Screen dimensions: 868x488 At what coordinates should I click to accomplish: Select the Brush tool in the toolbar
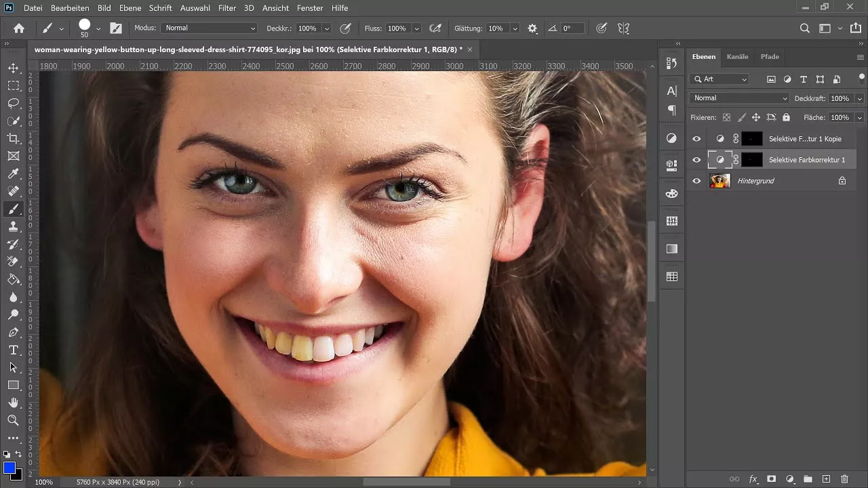[x=14, y=209]
